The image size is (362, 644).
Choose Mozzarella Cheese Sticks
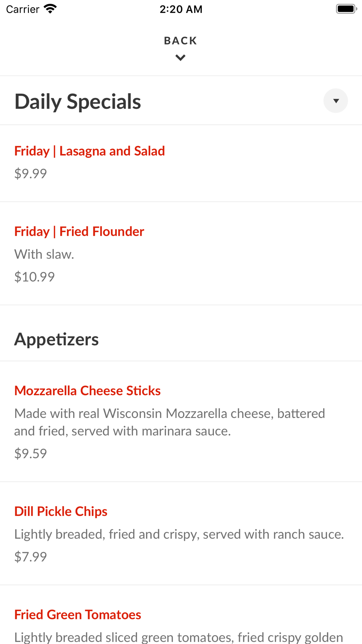point(87,391)
